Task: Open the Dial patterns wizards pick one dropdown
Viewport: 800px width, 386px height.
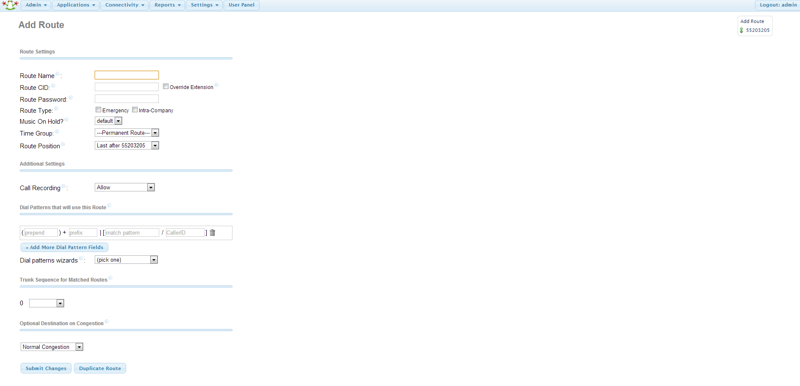Action: pos(126,260)
